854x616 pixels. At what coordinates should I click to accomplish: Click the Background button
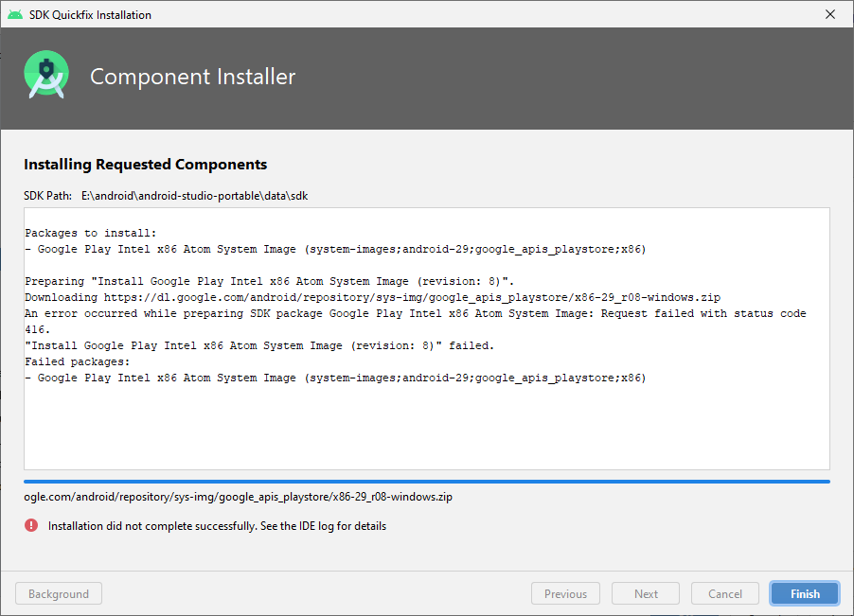tap(59, 593)
